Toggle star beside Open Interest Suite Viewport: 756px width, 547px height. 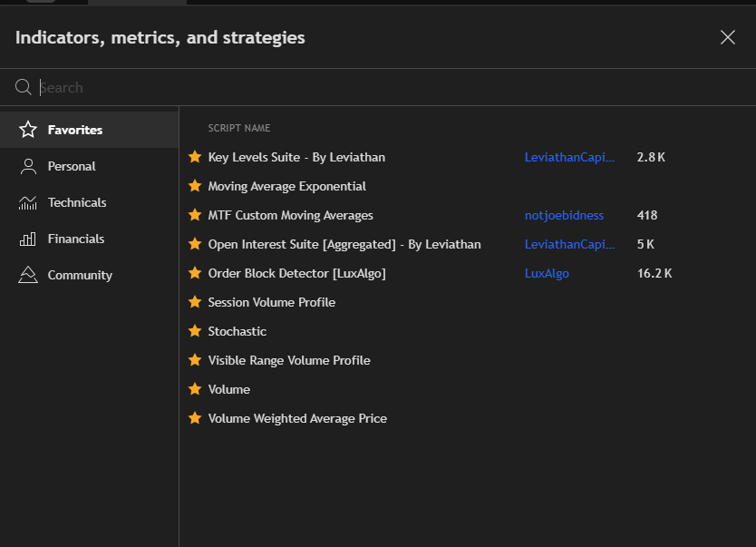point(195,244)
